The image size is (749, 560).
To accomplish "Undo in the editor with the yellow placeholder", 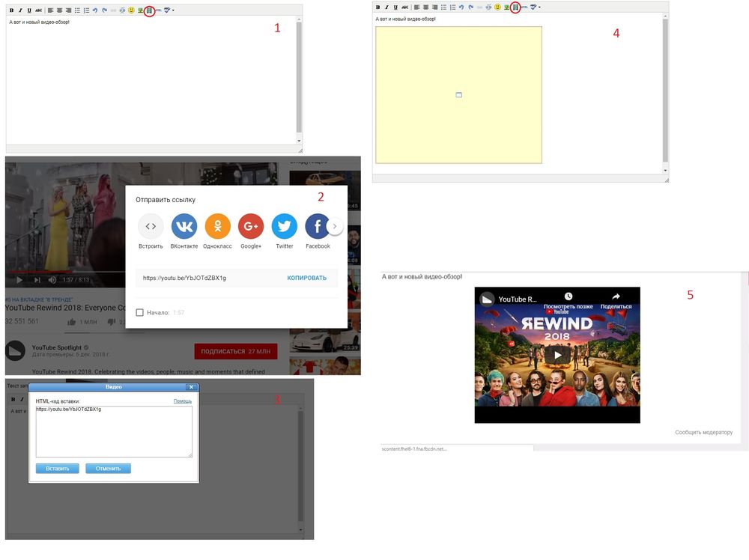I will click(461, 7).
